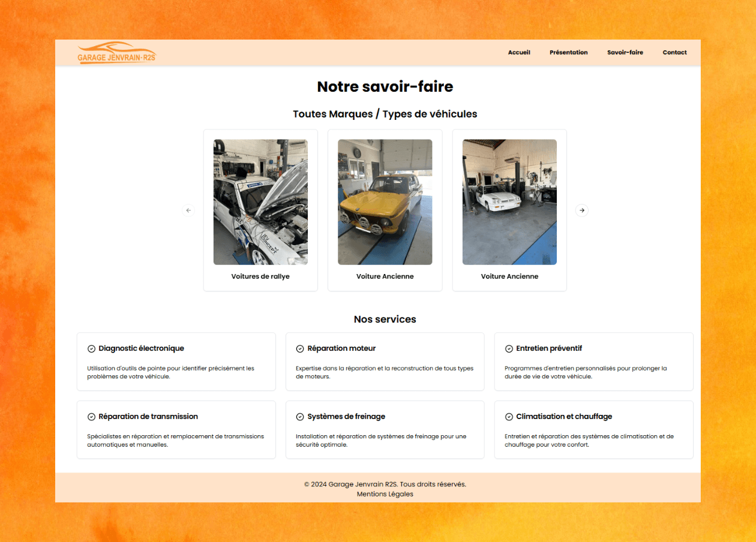Click the Garage Jenvrain-R2S logo

(117, 53)
